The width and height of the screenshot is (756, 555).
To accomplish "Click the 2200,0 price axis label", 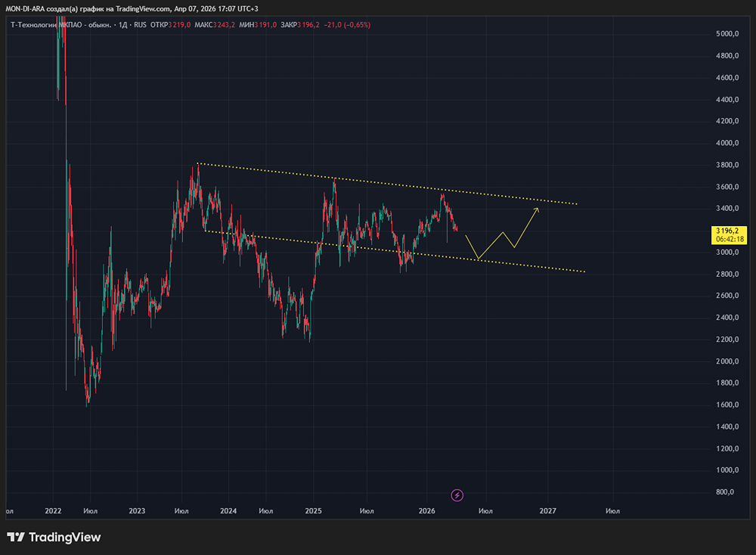I will tap(727, 340).
